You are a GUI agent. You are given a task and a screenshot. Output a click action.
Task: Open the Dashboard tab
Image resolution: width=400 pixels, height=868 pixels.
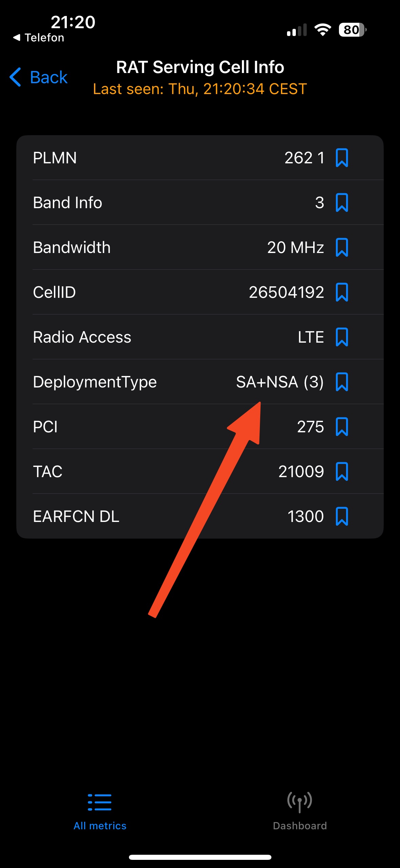(300, 811)
